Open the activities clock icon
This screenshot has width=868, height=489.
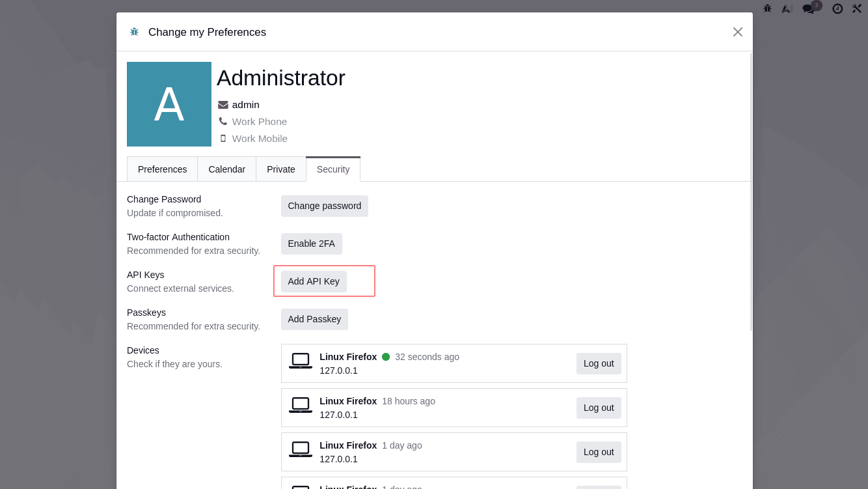pyautogui.click(x=837, y=8)
